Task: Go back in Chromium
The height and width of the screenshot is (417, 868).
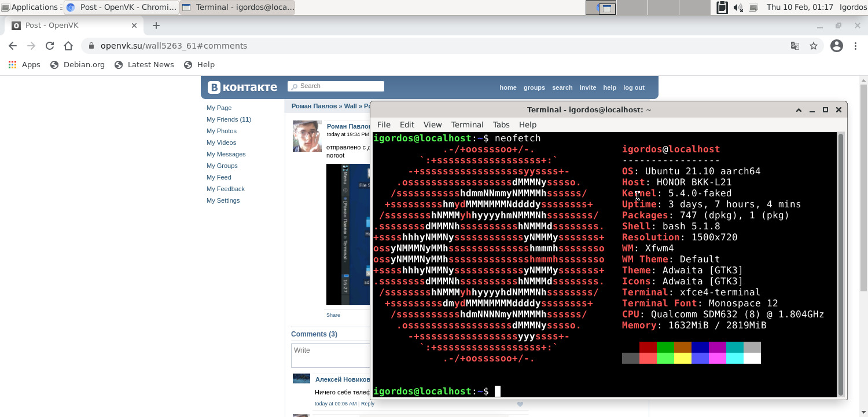Action: [13, 46]
